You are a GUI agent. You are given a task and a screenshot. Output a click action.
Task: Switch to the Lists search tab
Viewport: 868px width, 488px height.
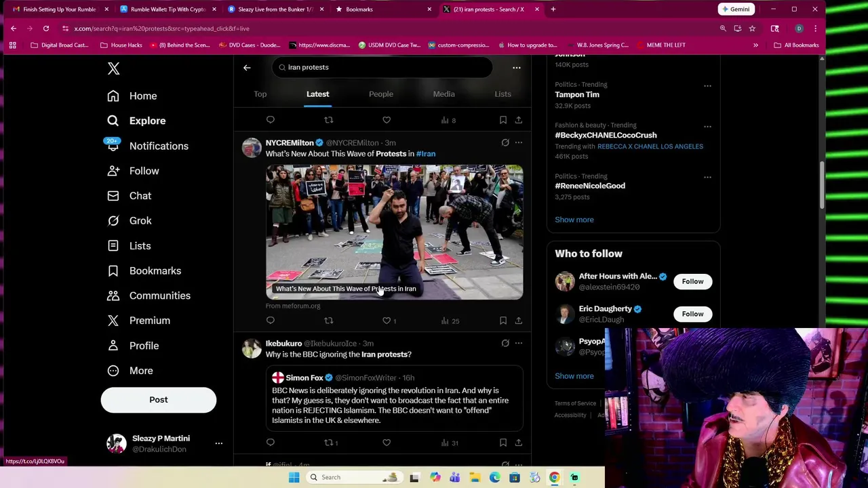(502, 94)
